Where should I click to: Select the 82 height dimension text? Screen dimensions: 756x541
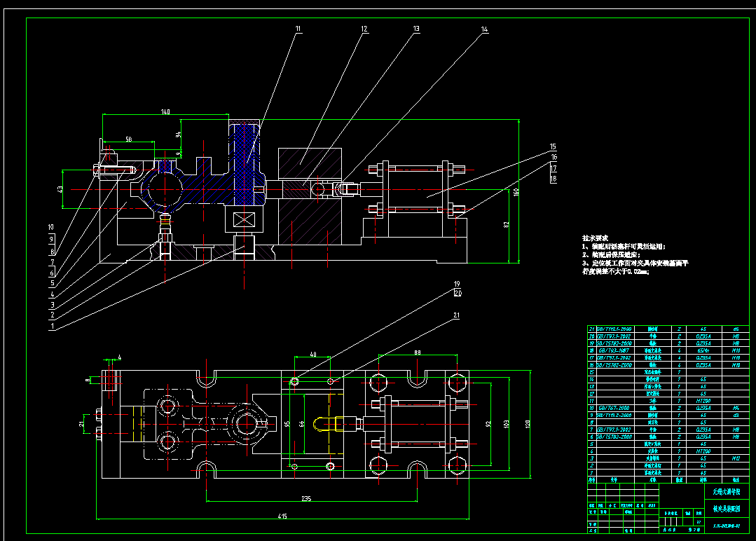pyautogui.click(x=506, y=225)
